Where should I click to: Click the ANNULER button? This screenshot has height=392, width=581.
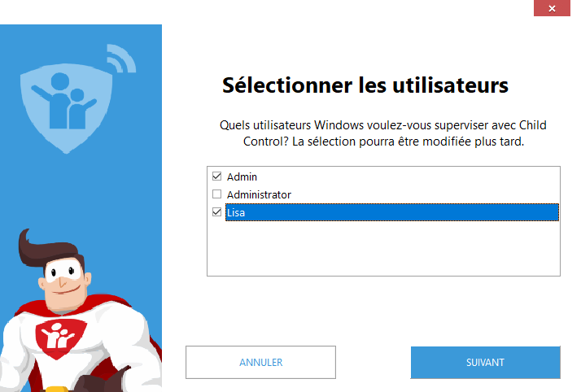click(261, 363)
